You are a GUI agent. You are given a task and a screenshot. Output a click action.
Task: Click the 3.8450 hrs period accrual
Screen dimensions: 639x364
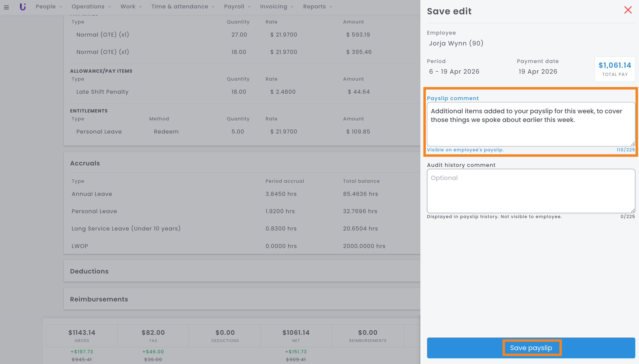click(281, 194)
